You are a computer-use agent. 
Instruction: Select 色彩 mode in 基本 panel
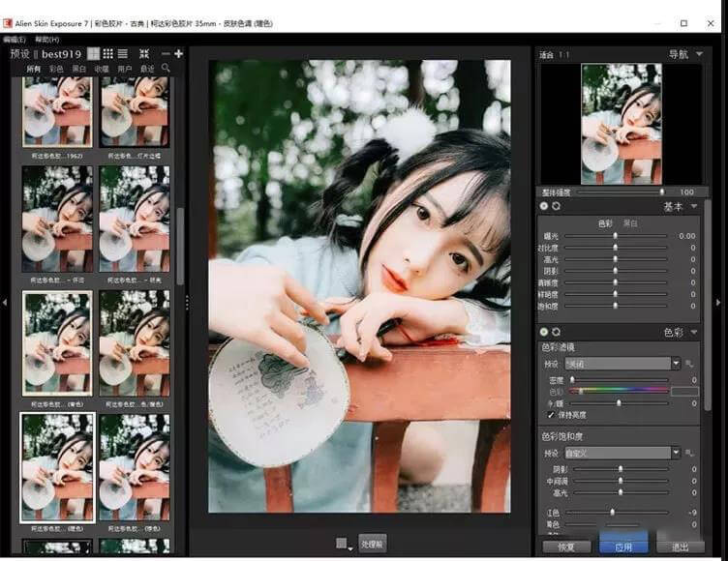[x=605, y=223]
